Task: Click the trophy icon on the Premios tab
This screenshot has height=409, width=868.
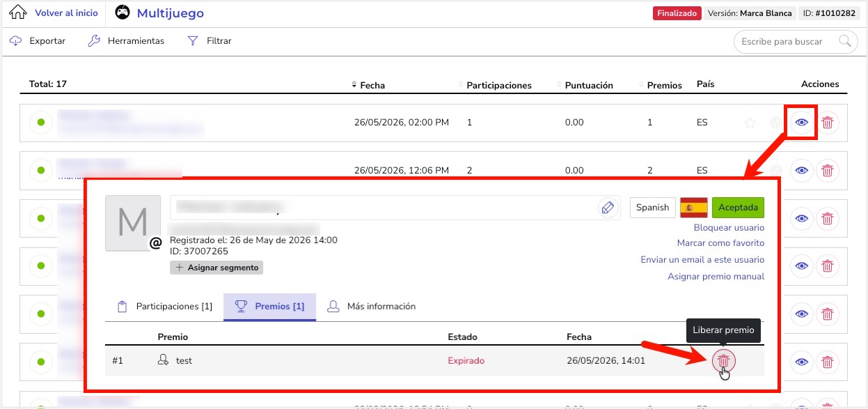Action: tap(241, 306)
